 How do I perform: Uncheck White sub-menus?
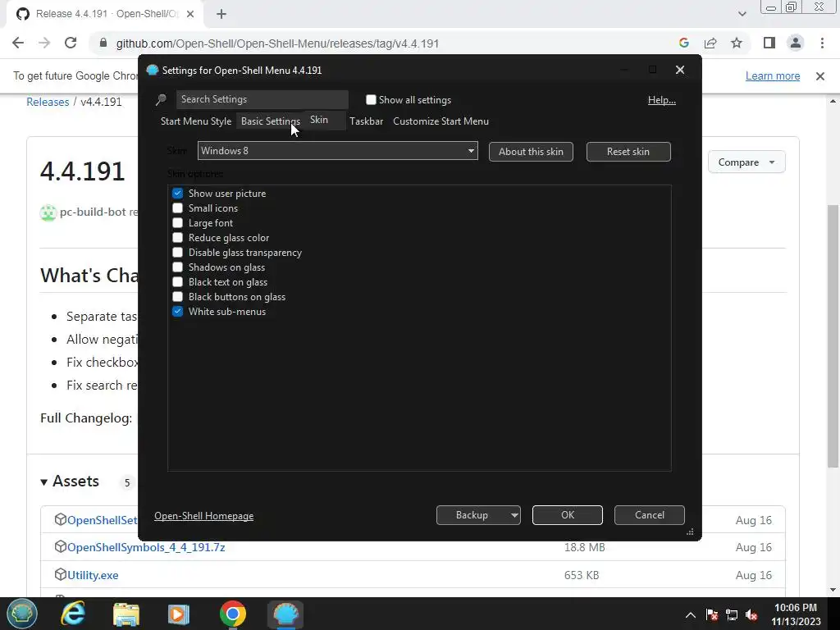[177, 311]
